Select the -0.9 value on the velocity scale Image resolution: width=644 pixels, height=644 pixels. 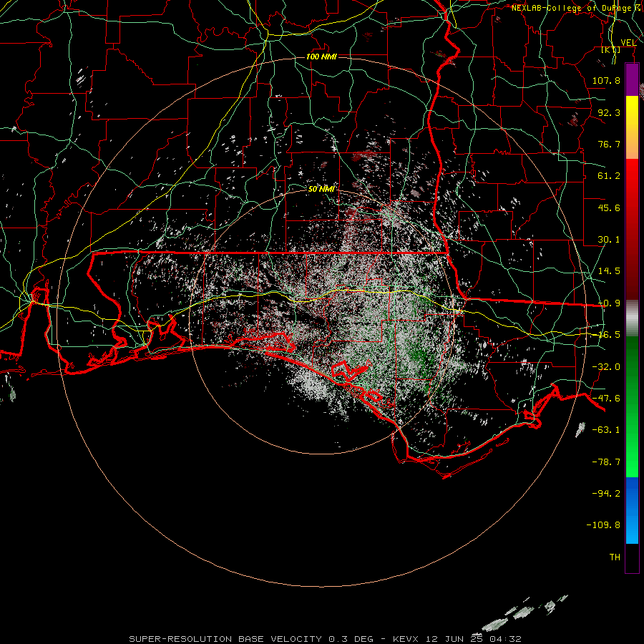click(x=609, y=303)
